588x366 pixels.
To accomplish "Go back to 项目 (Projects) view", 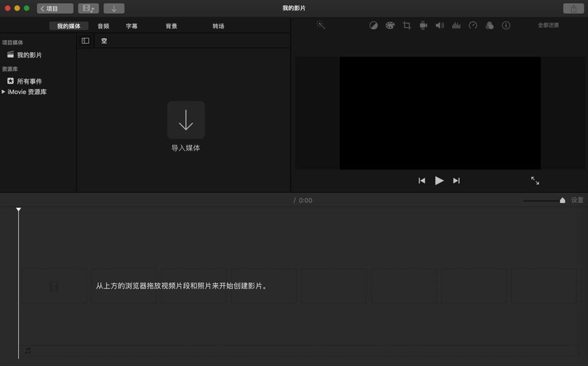I will pos(55,8).
